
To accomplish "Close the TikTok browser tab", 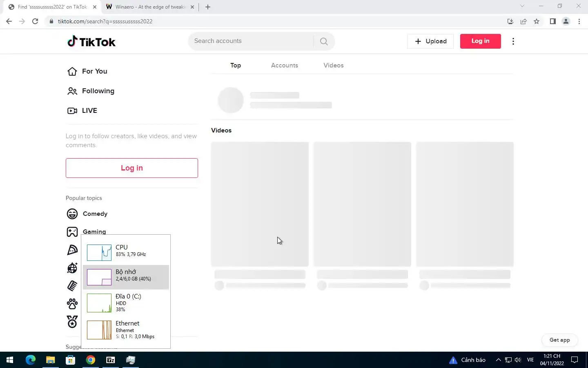I will (94, 7).
